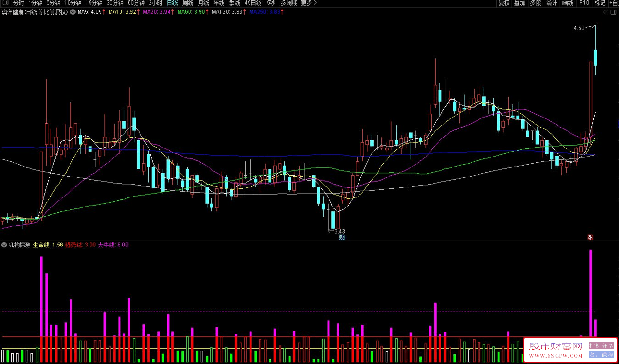619x364 pixels.
Task: Select the 1分钟 period
Action: (36, 3)
